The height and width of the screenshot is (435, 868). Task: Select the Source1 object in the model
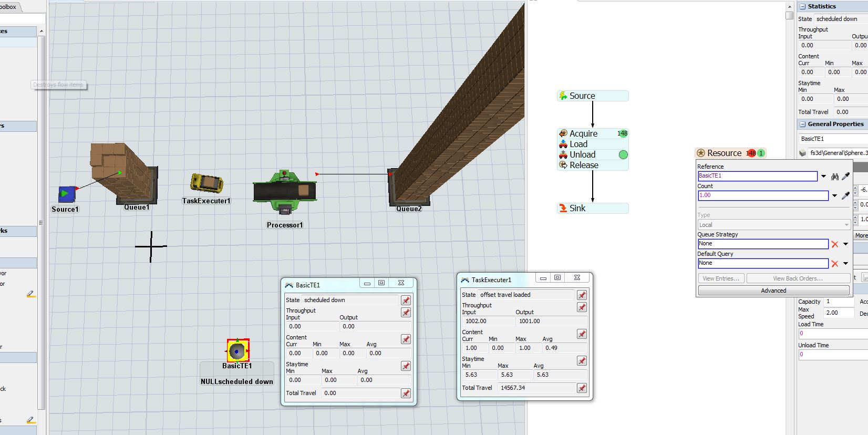pyautogui.click(x=66, y=194)
